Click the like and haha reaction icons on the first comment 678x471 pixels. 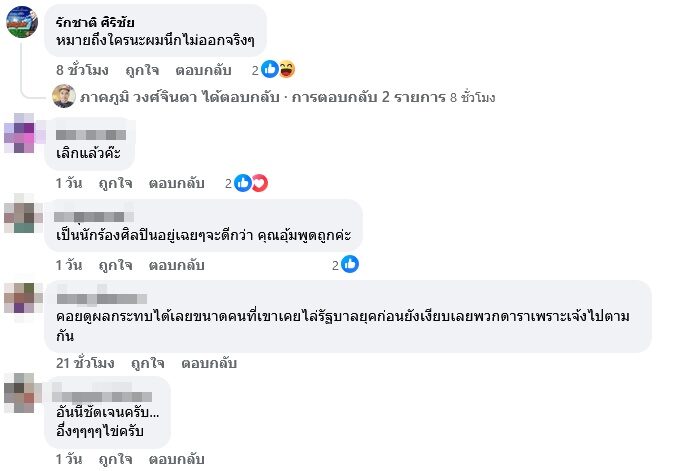pyautogui.click(x=279, y=70)
